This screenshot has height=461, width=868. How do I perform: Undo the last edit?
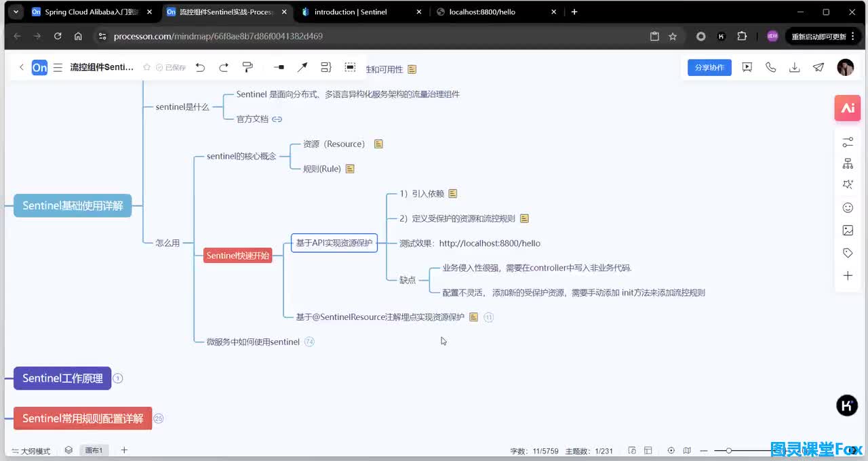click(x=200, y=67)
